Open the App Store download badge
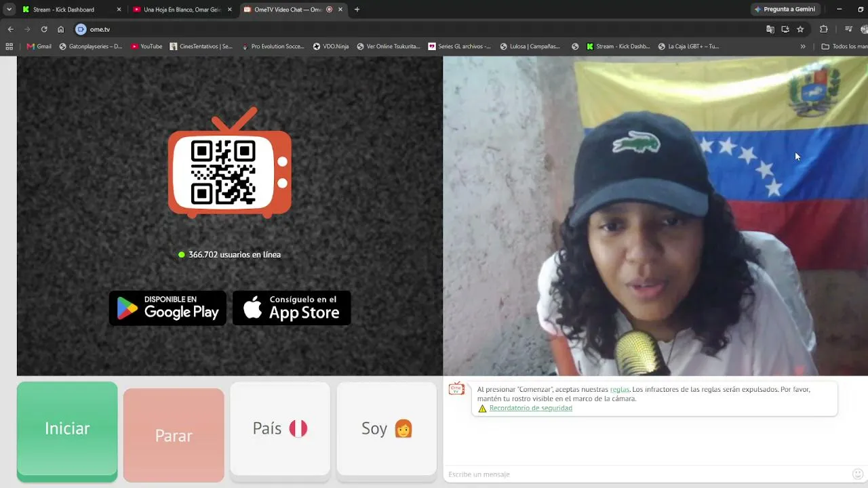The image size is (868, 488). pyautogui.click(x=292, y=308)
